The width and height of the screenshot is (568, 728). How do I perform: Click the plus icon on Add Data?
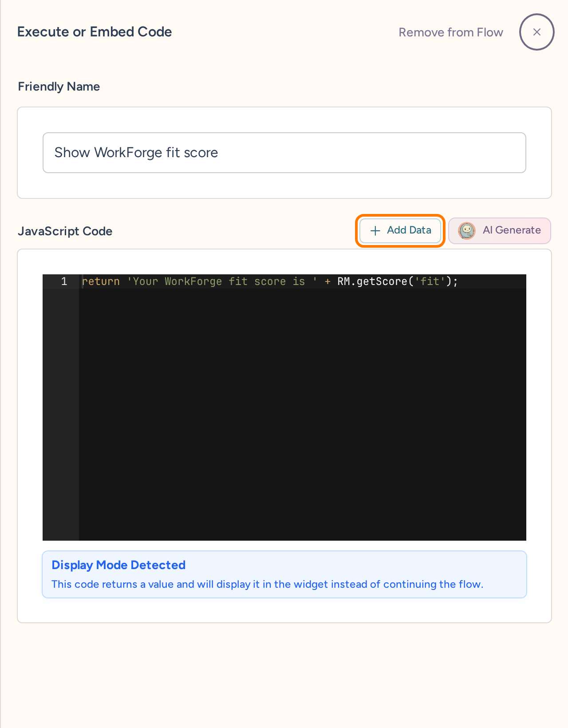pos(375,230)
